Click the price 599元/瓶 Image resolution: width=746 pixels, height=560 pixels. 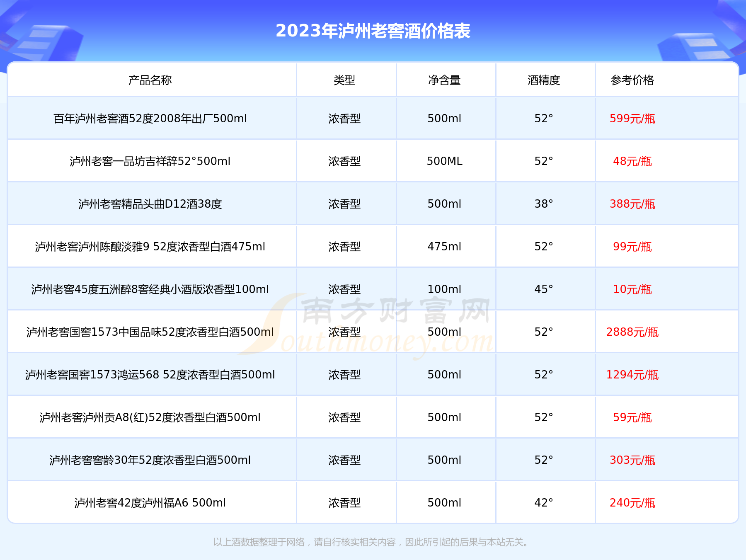pos(632,119)
